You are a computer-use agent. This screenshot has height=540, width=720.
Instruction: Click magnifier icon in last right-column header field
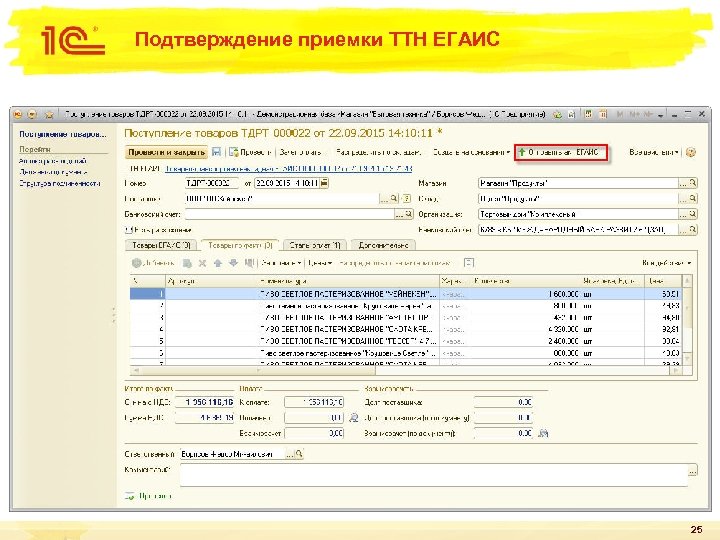coord(693,230)
